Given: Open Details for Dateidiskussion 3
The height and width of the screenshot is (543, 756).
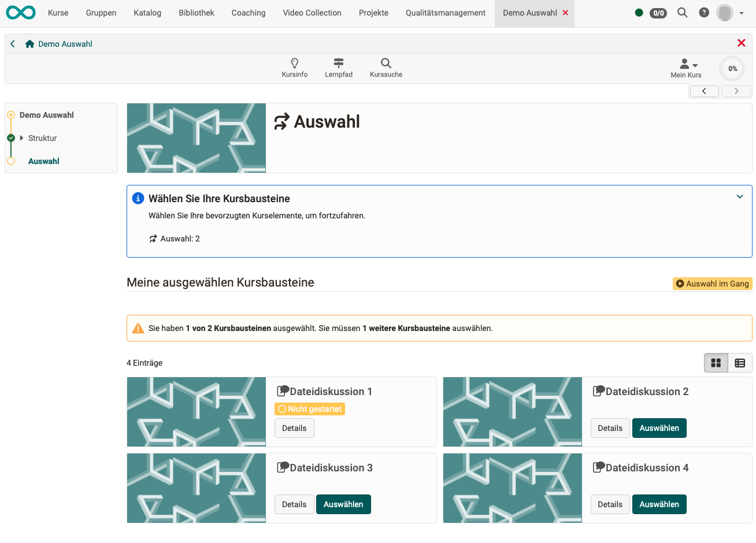Looking at the screenshot, I should (294, 504).
